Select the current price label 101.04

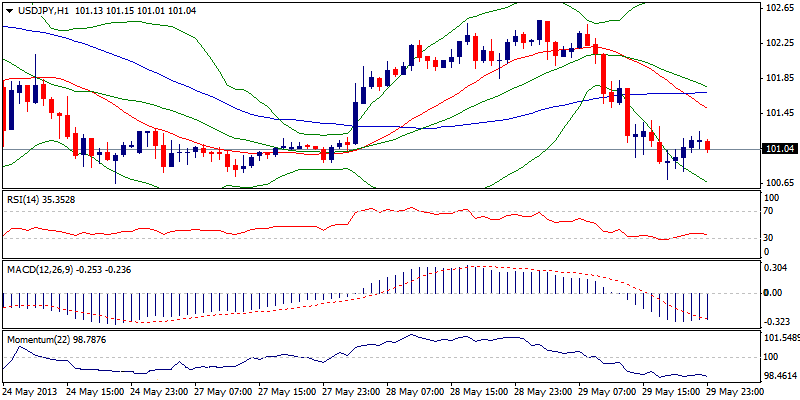[778, 149]
